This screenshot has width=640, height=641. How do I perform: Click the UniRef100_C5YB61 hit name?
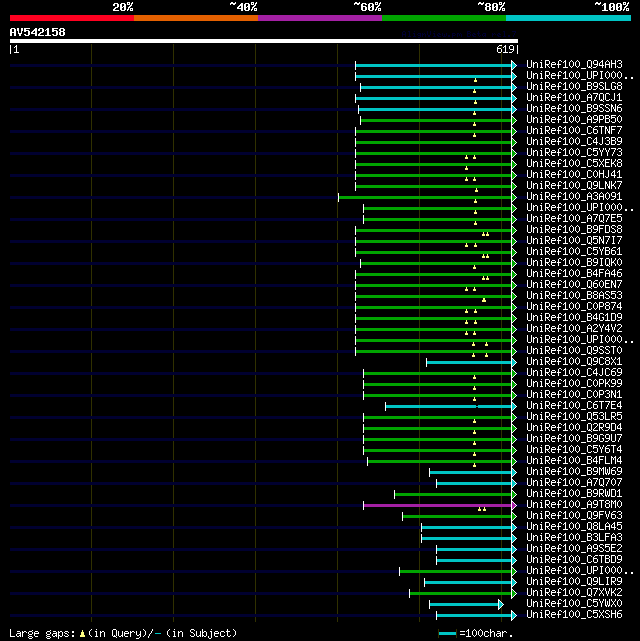click(x=574, y=252)
